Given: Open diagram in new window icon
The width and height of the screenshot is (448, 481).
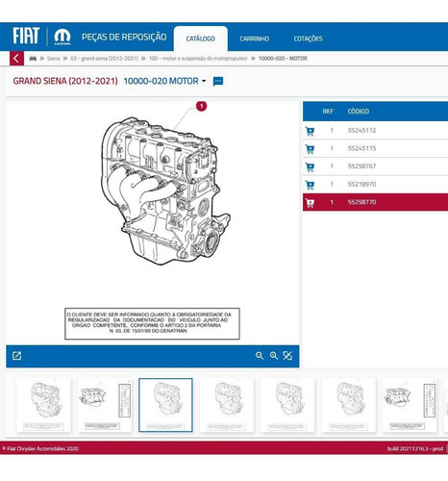Looking at the screenshot, I should pyautogui.click(x=16, y=356).
